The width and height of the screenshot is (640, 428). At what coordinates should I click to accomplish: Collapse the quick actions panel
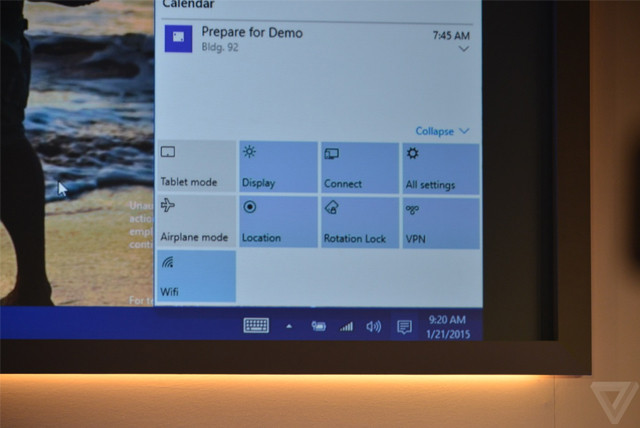442,131
